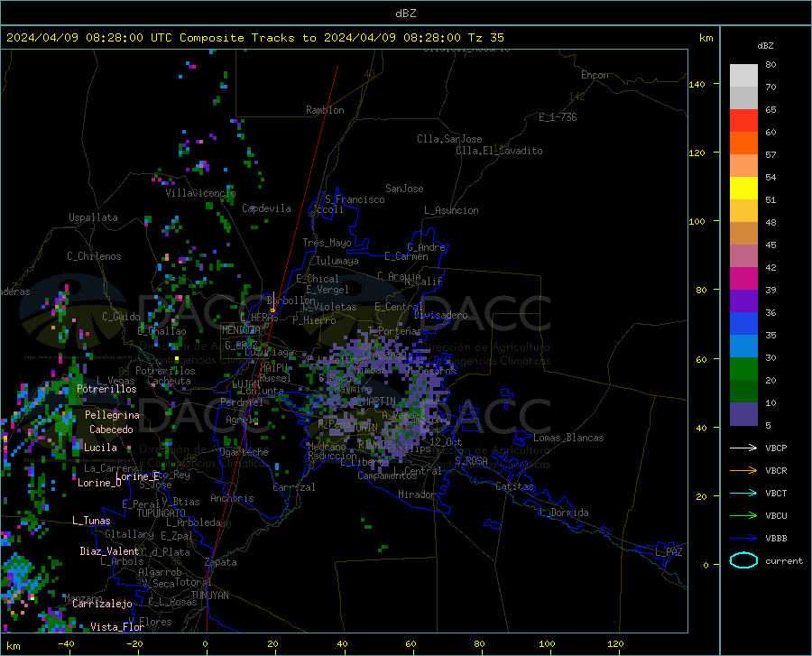This screenshot has height=656, width=812.
Task: Click the 100 km right-axis tick label
Action: pos(697,222)
